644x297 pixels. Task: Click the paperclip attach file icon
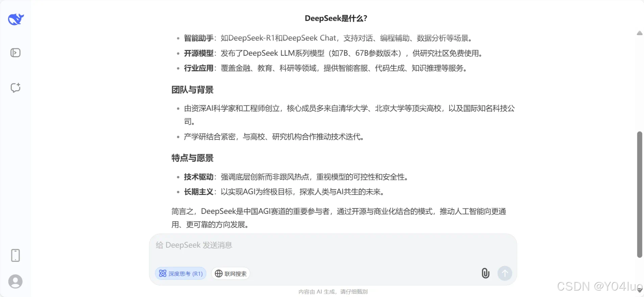click(486, 273)
